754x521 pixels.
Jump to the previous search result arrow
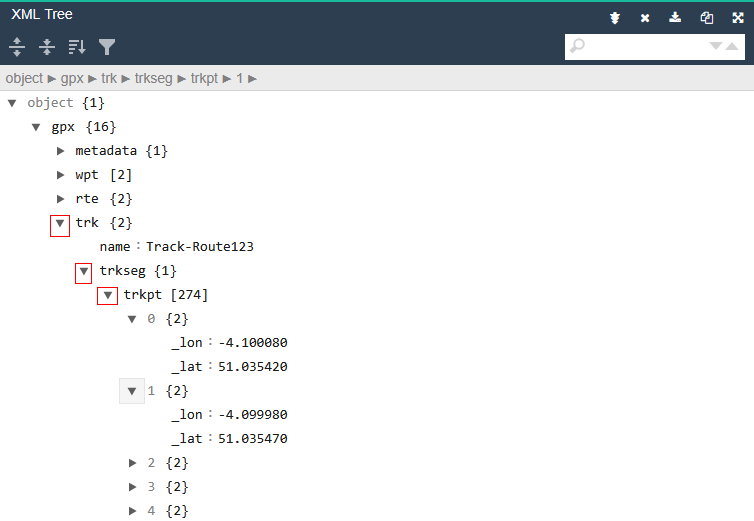[732, 46]
